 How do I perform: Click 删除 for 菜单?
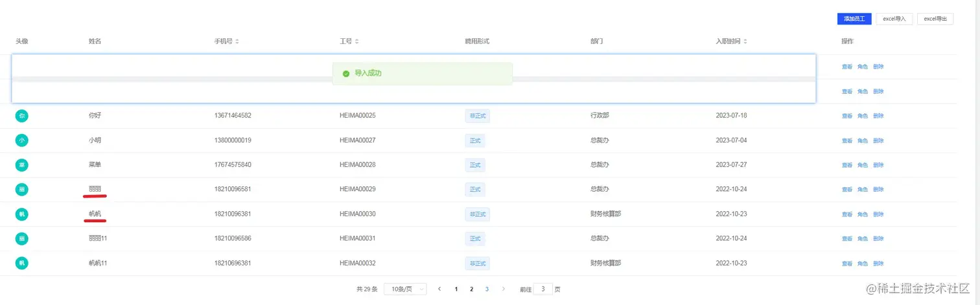click(878, 165)
